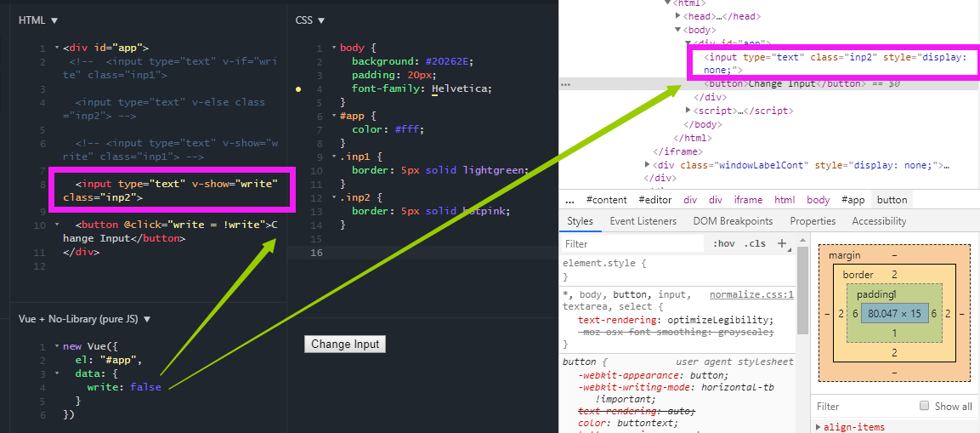Select the #content breadcrumb
980x433 pixels.
tap(606, 200)
